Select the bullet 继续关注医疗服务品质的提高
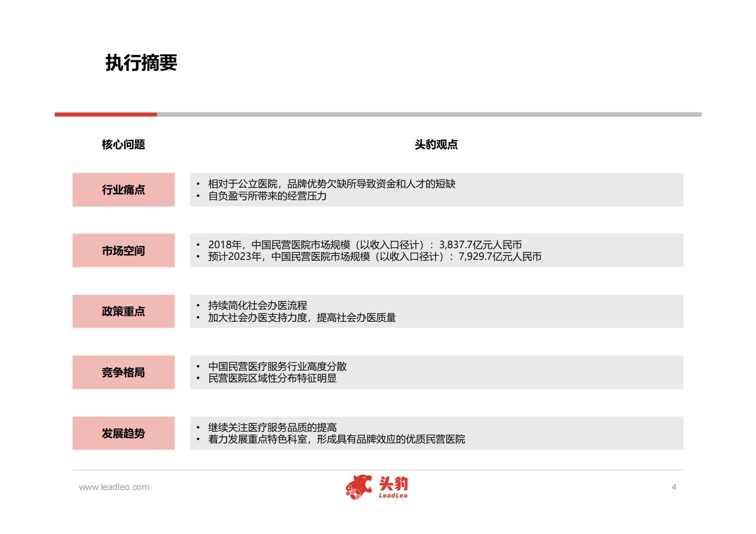 (x=272, y=428)
